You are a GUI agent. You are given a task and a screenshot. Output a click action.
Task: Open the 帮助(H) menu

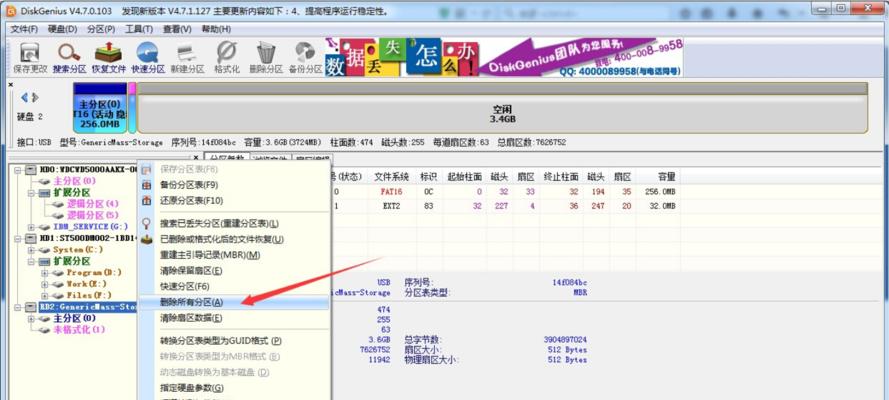[x=216, y=29]
